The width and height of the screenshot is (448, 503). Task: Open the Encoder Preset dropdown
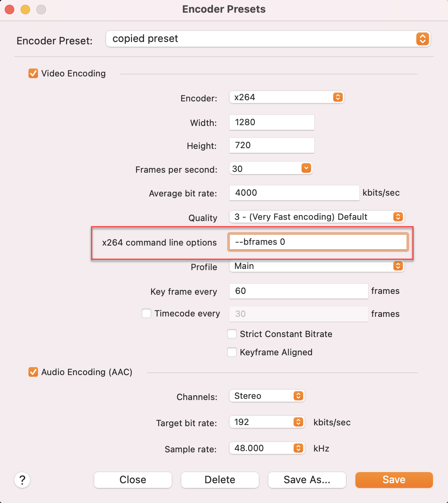click(x=268, y=39)
